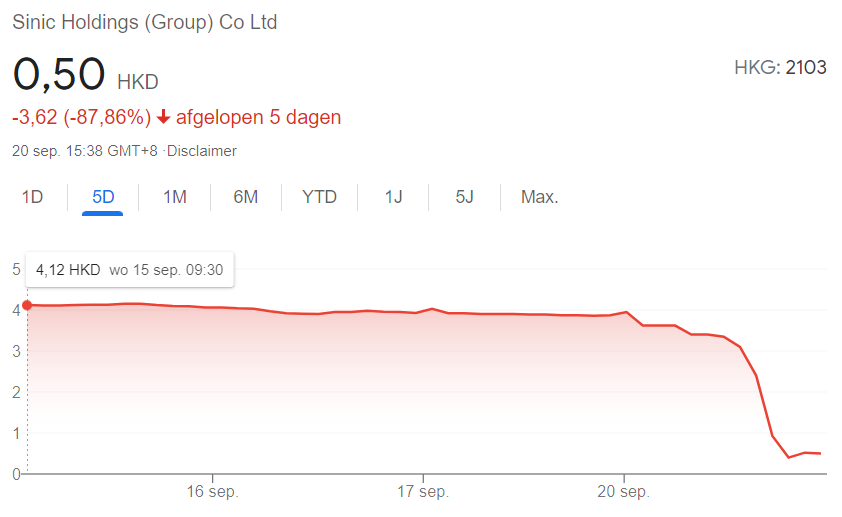This screenshot has height=517, width=842.
Task: Click the HKG: 2103 ticker label
Action: pos(780,68)
